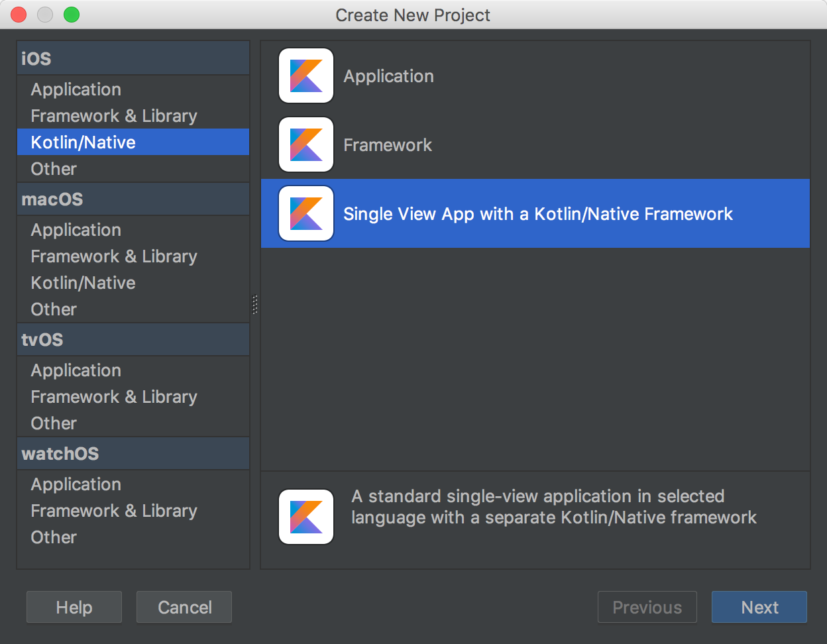This screenshot has width=827, height=644.
Task: Click the Cancel button
Action: (x=184, y=607)
